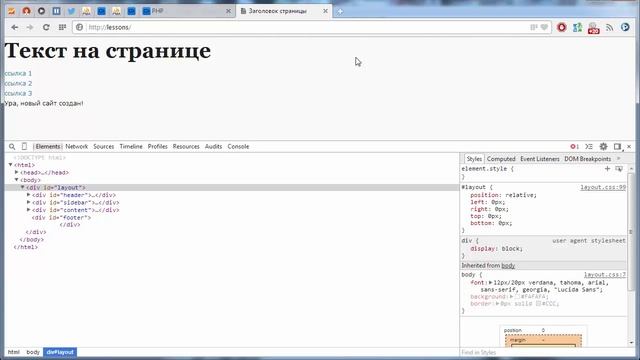Click the site info globe icon in address bar
The image size is (640, 360).
[x=80, y=27]
